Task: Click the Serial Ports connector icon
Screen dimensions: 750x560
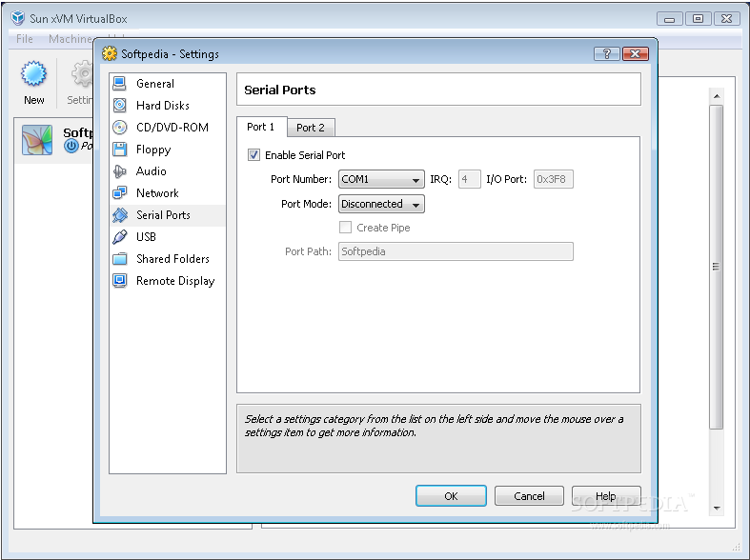Action: (x=119, y=215)
